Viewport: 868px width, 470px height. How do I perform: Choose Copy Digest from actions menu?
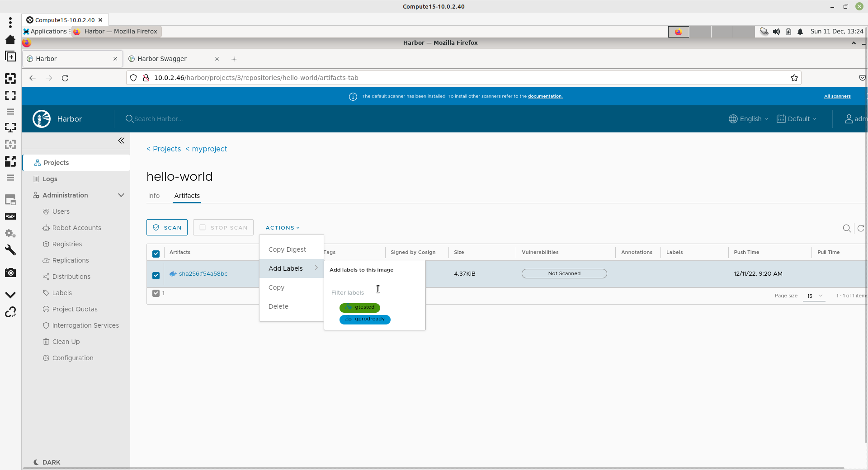coord(287,249)
